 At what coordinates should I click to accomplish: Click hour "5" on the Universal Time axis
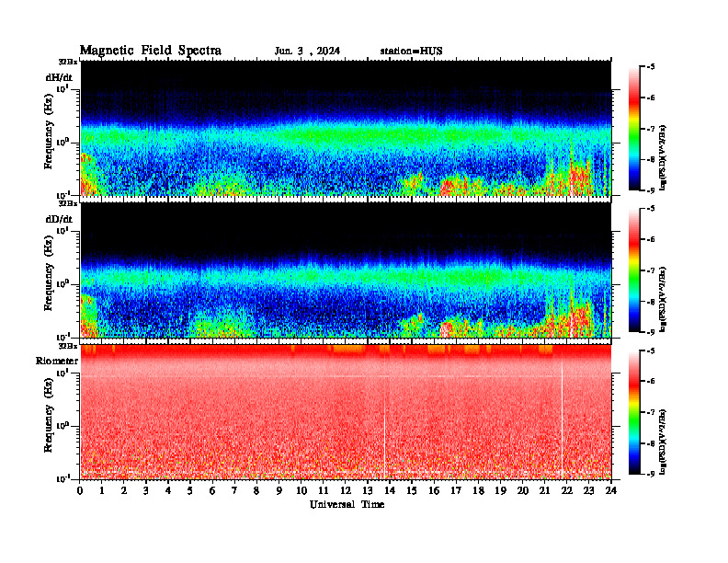click(190, 491)
